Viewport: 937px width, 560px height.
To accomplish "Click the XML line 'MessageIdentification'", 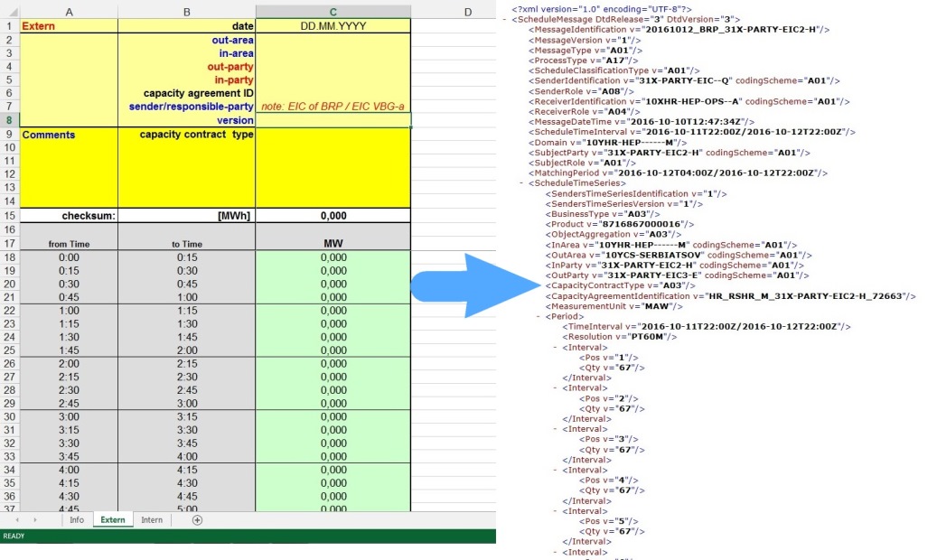I will click(679, 30).
